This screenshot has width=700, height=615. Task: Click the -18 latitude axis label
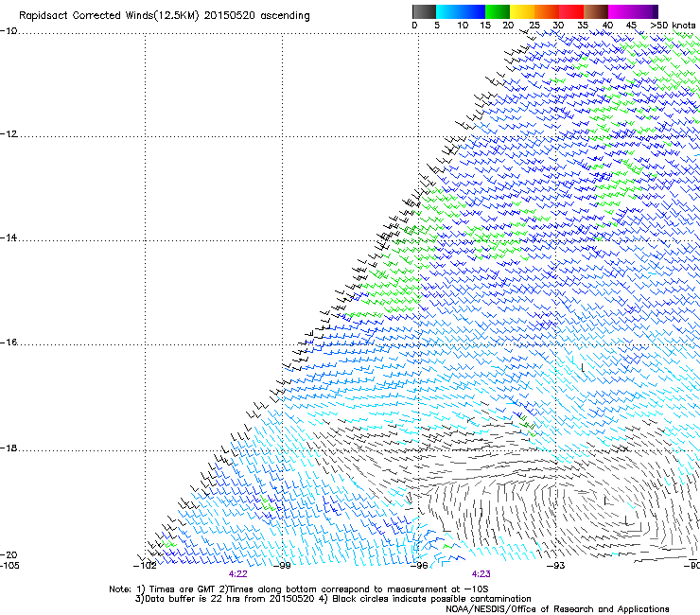click(x=9, y=448)
